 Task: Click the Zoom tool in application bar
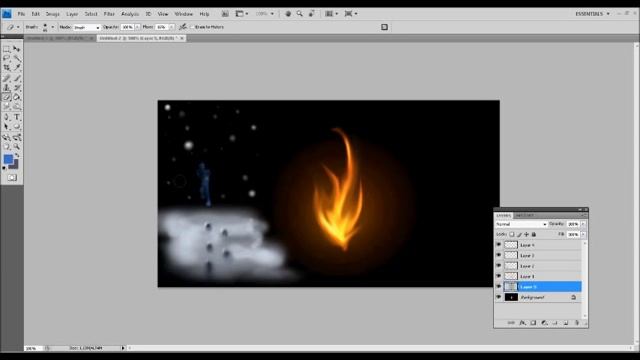pyautogui.click(x=300, y=13)
